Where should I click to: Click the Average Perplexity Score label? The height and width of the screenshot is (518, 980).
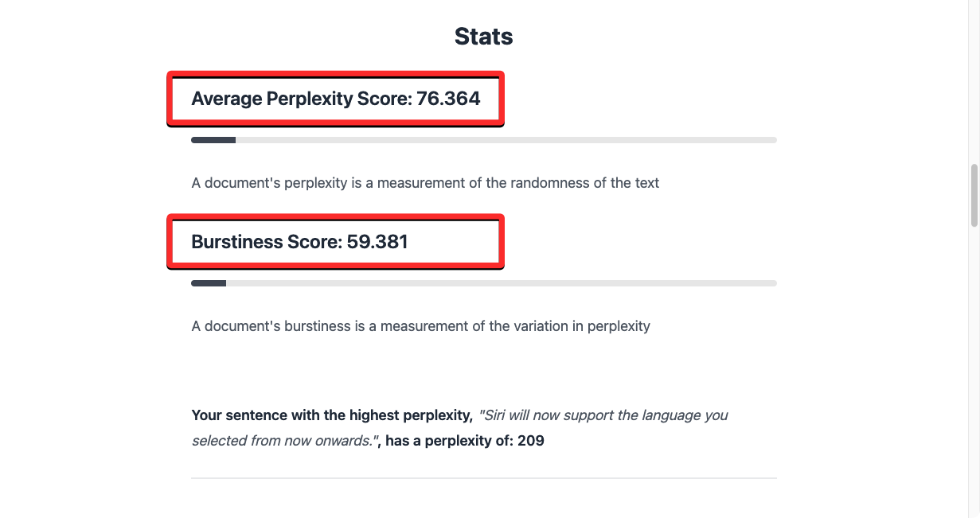point(303,99)
